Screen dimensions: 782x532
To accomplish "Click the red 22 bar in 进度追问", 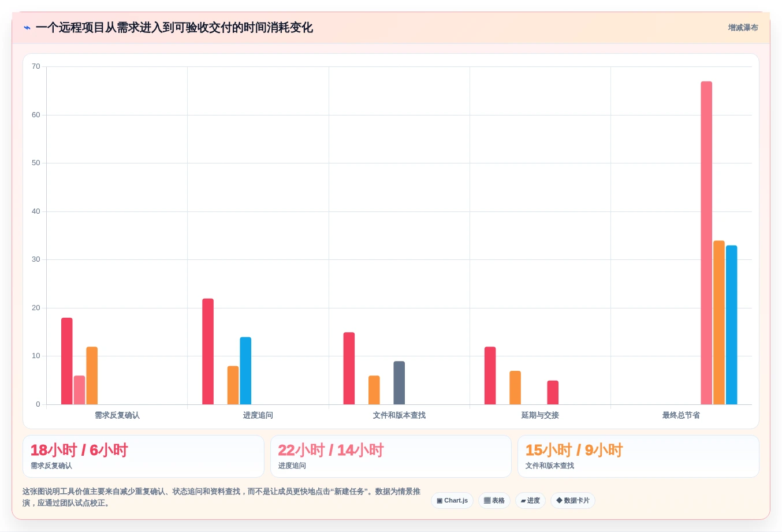I will 208,351.
